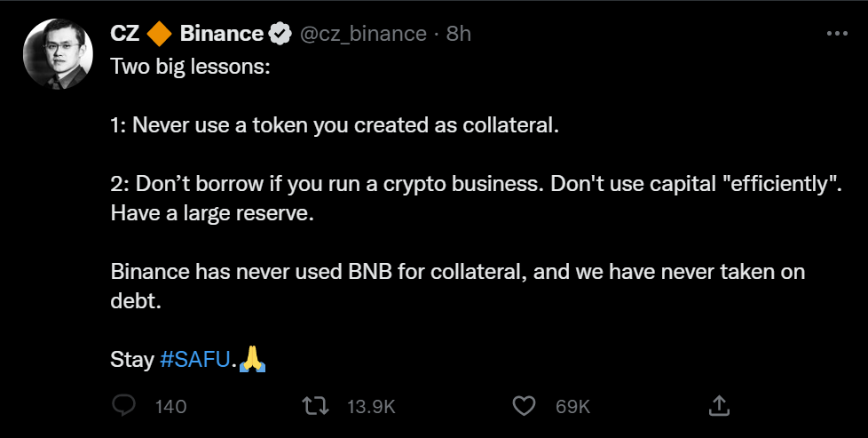The image size is (868, 438).
Task: Open CZ's profile picture
Action: click(x=58, y=54)
